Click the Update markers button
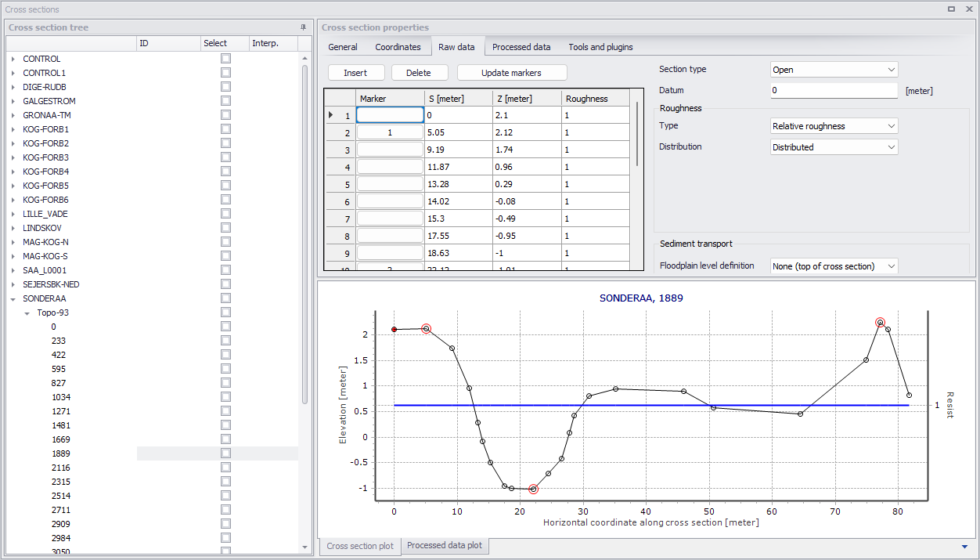The height and width of the screenshot is (560, 980). click(511, 73)
